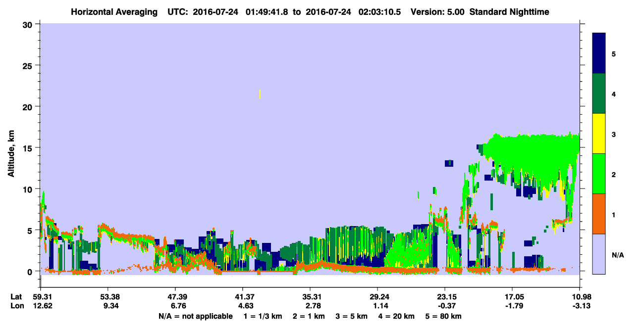Click the 'Lon' row label
This screenshot has width=644, height=330.
tap(16, 306)
